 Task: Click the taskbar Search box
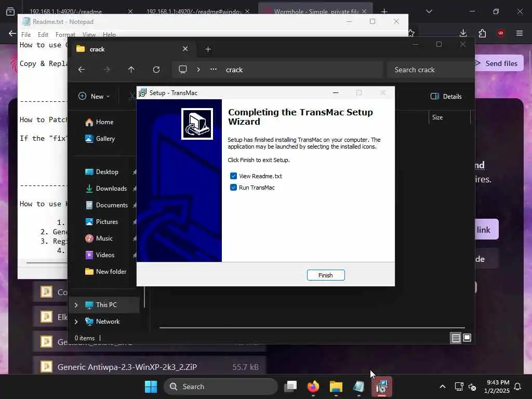pos(220,387)
